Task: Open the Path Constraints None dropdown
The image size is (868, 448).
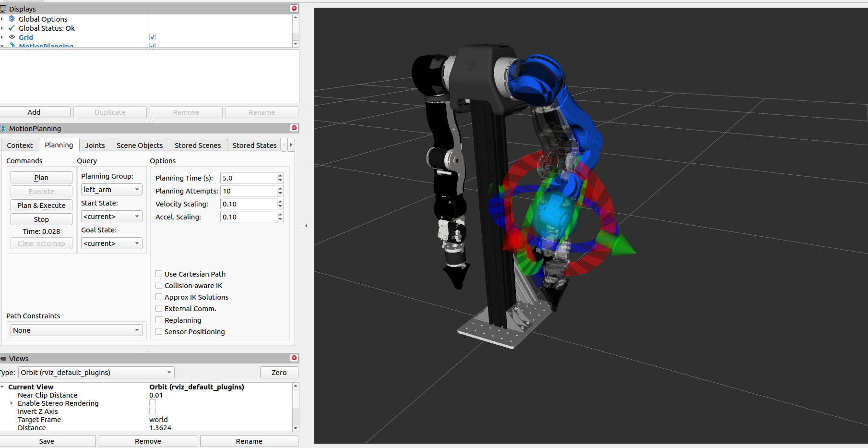Action: click(76, 330)
